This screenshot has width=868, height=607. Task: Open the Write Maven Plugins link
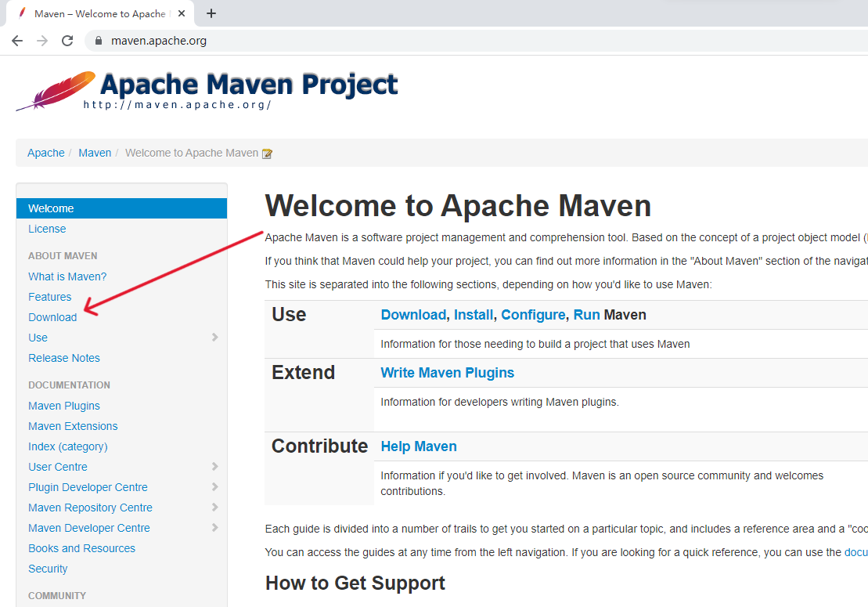[447, 373]
